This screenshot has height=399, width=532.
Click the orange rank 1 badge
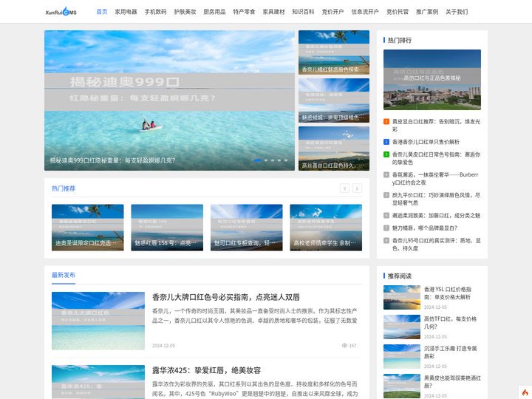tap(386, 121)
